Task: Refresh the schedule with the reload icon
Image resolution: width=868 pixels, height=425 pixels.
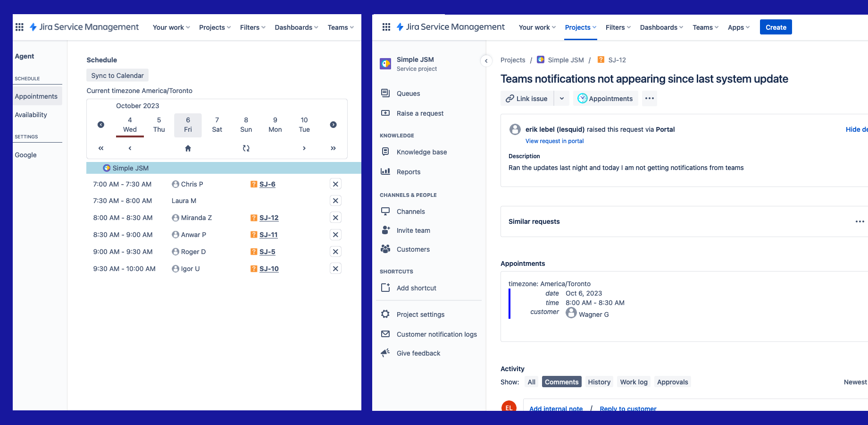Action: click(246, 148)
